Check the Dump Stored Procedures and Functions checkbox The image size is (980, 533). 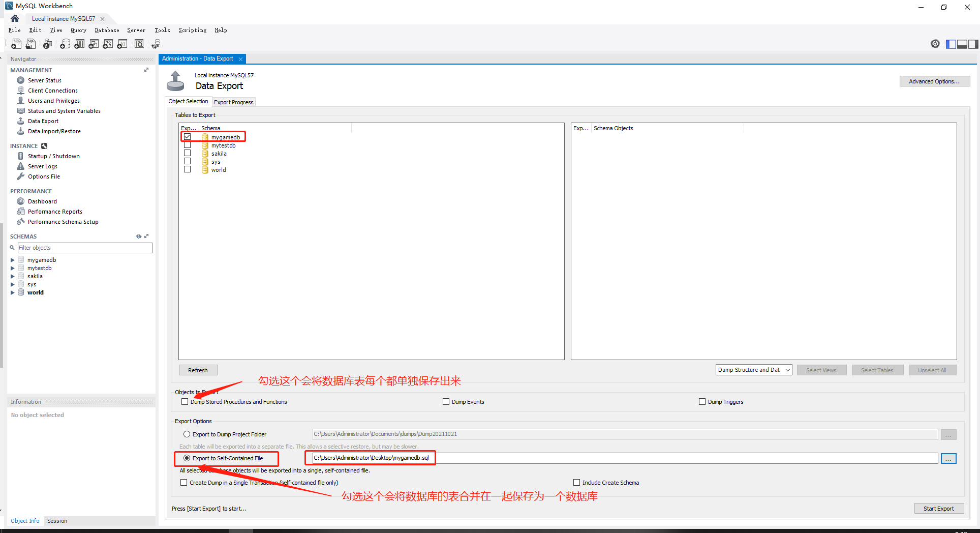(x=185, y=402)
